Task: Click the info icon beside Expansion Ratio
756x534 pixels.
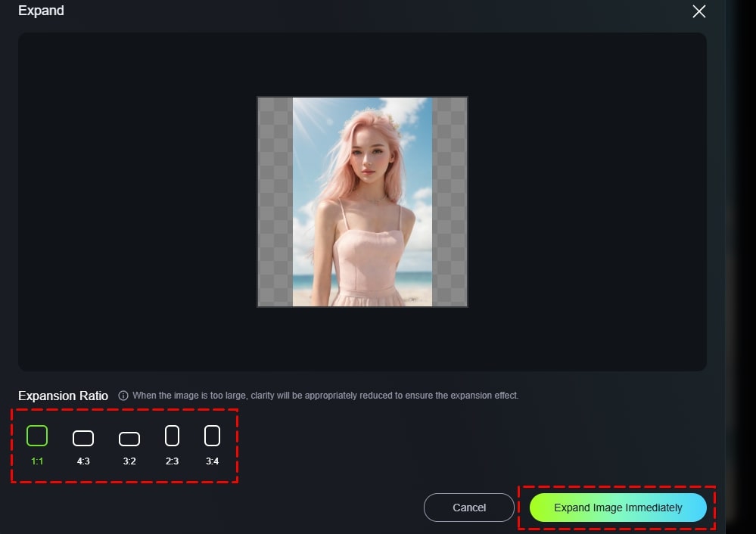Action: click(123, 396)
